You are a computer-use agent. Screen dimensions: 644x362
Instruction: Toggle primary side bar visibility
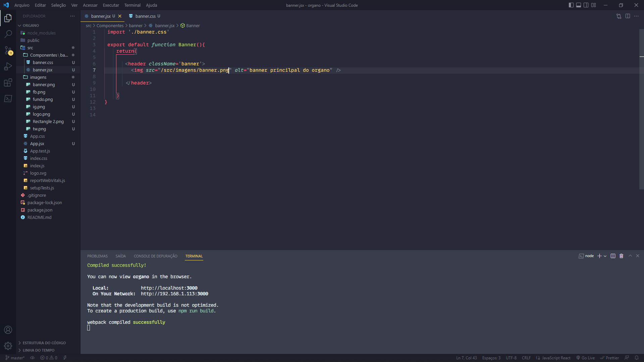[x=571, y=5]
